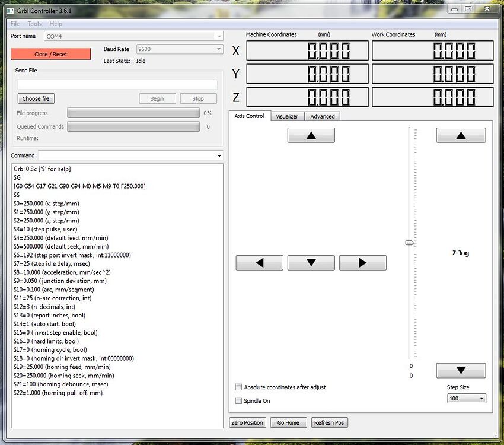Screen dimensions: 504x445
Task: Jog X axis right using the right arrow
Action: pos(362,262)
